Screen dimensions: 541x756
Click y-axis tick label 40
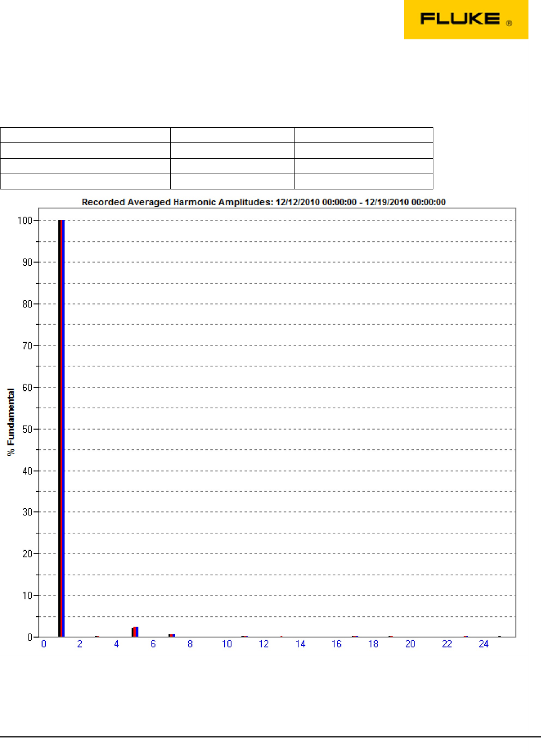click(27, 471)
